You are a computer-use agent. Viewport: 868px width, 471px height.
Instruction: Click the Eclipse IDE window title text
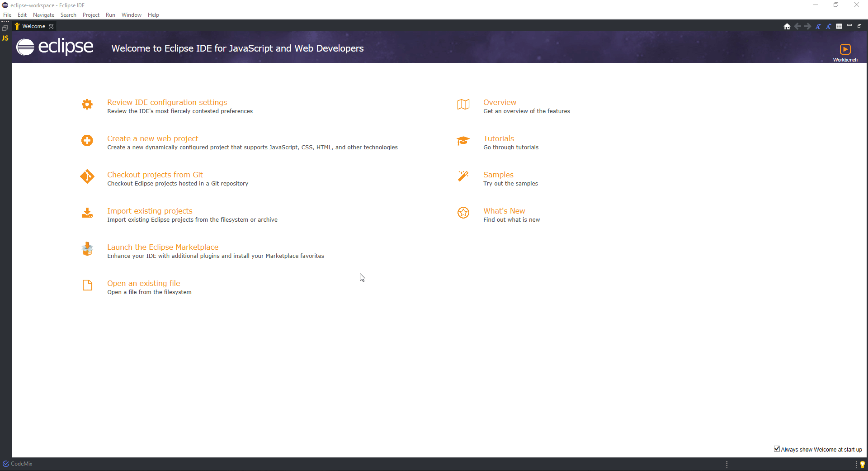(x=47, y=5)
